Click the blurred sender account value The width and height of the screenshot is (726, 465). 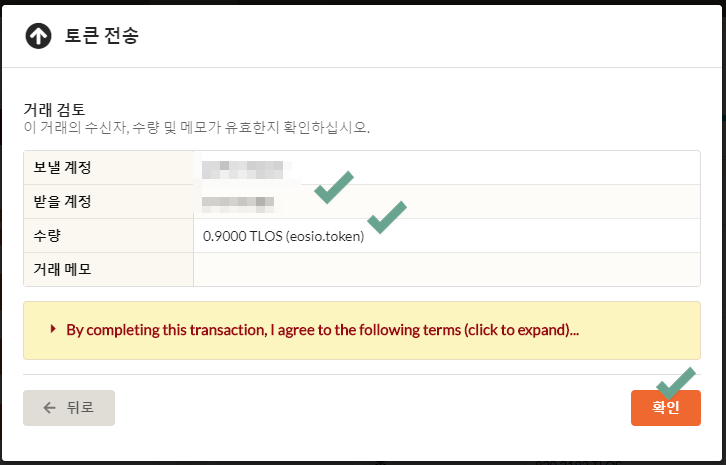[247, 169]
